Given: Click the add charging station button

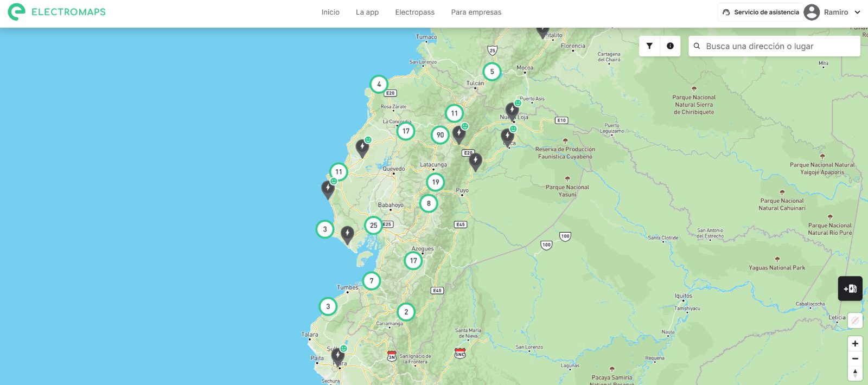Looking at the screenshot, I should 850,288.
